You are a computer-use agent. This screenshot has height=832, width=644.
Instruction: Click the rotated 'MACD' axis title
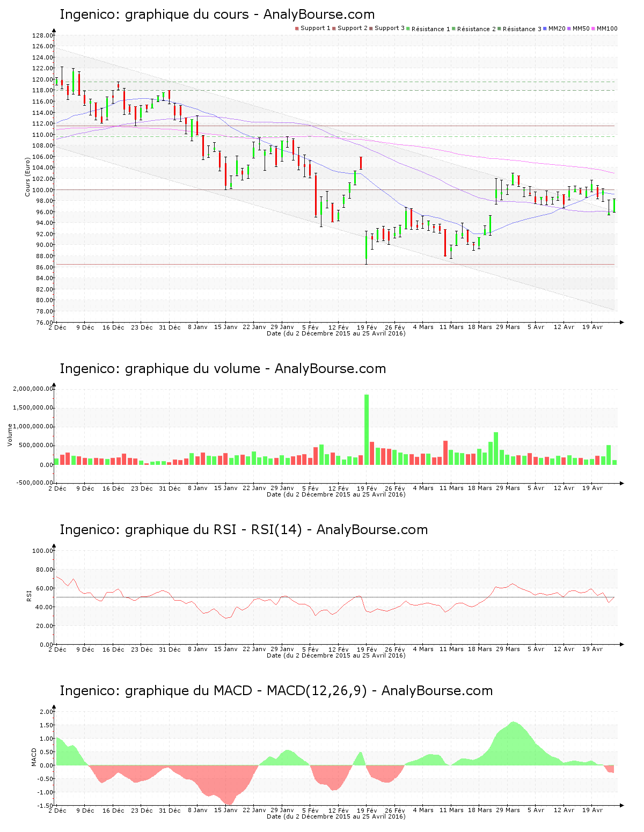pyautogui.click(x=34, y=757)
